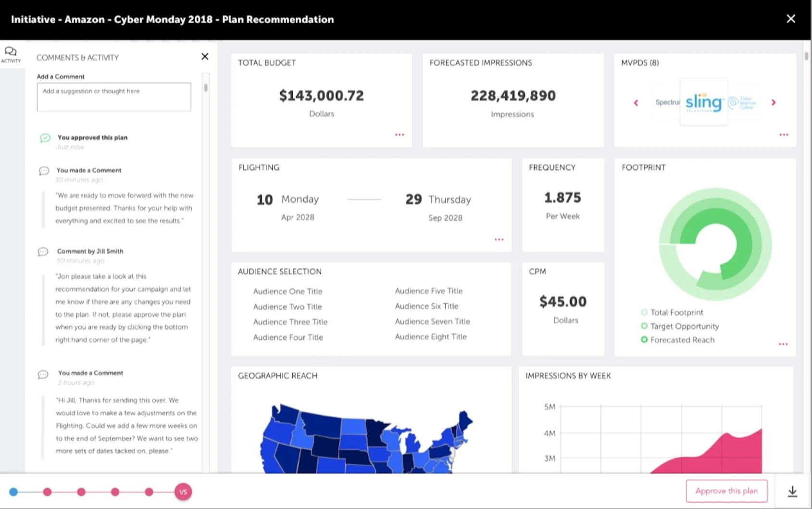Screen dimensions: 812x509
Task: Click the 4M axis label
Action: point(550,433)
